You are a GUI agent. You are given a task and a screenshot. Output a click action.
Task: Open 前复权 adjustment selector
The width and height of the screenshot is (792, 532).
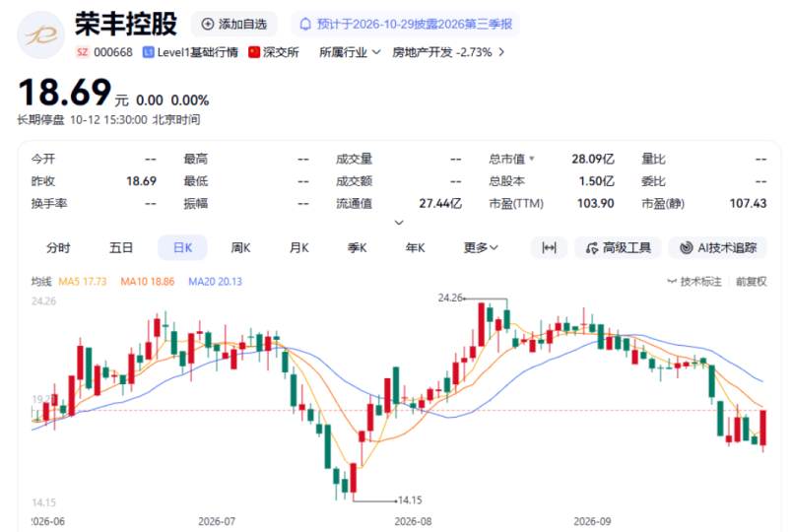[751, 282]
